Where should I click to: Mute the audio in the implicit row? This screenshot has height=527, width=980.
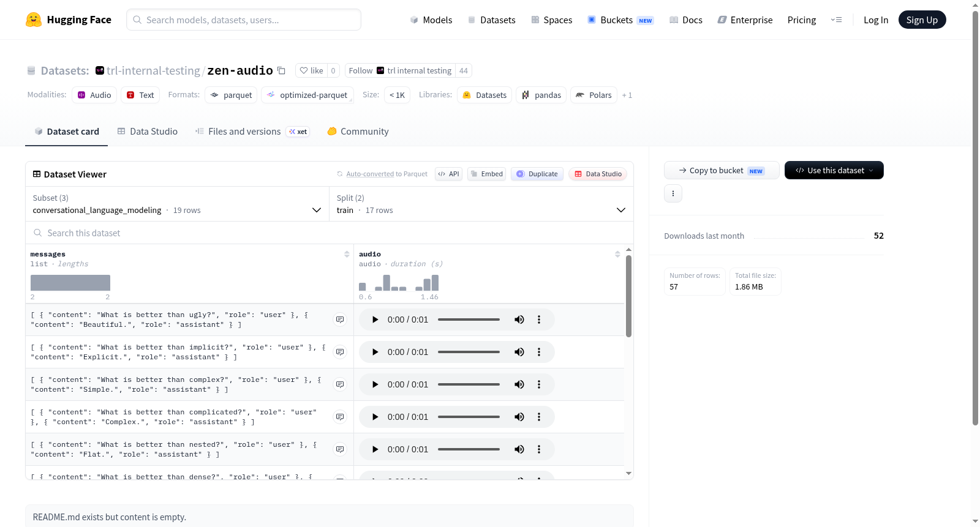[x=519, y=352]
